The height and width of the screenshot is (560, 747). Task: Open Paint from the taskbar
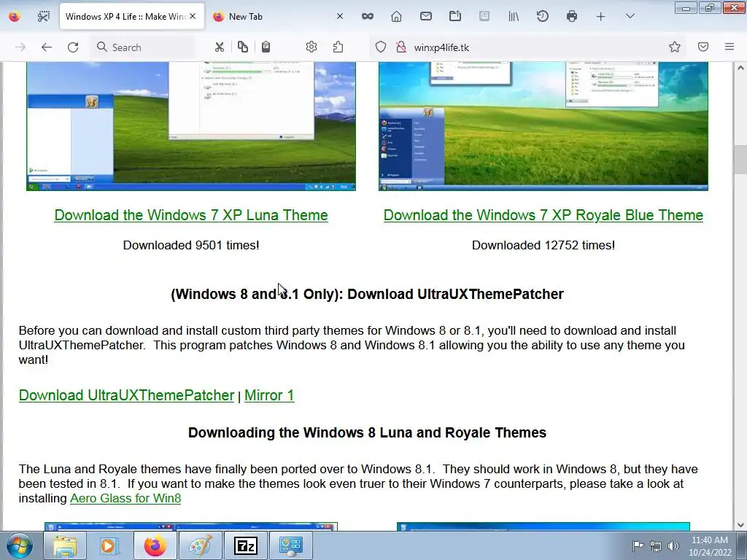(200, 545)
